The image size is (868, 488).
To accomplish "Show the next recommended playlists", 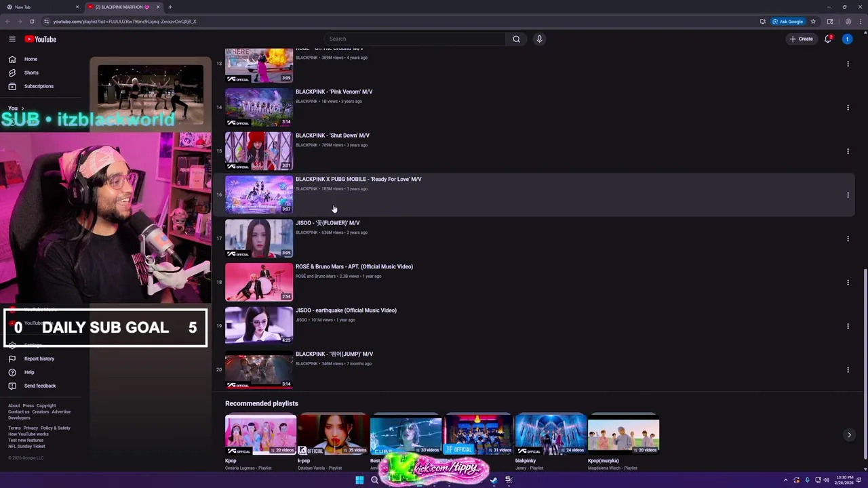I will pos(849,435).
